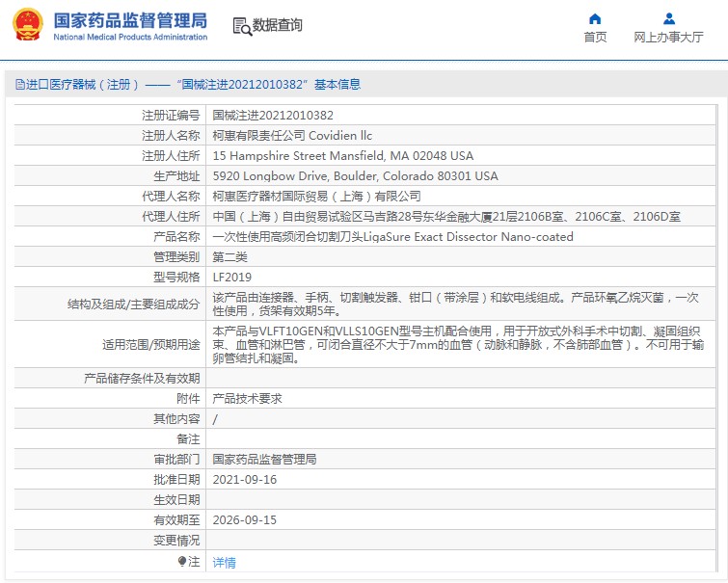
Task: Click the 结构及组成/主要组成成分 label
Action: (x=134, y=305)
